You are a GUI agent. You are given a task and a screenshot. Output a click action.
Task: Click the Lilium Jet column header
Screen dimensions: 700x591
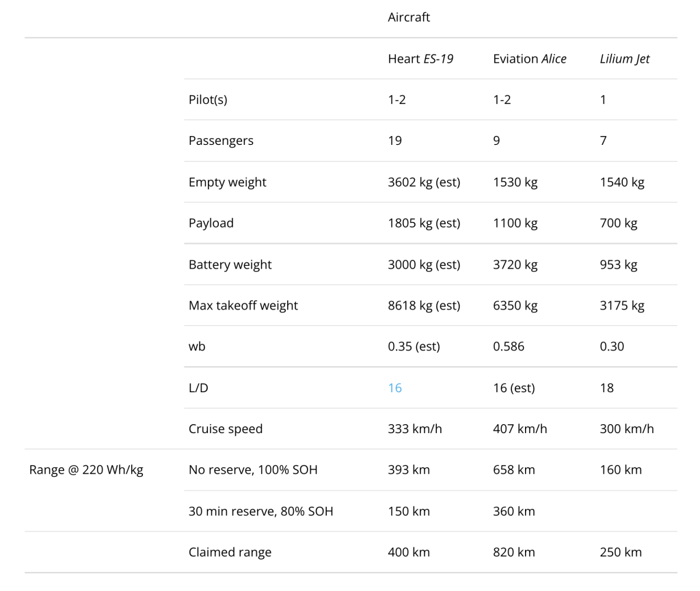(x=625, y=59)
